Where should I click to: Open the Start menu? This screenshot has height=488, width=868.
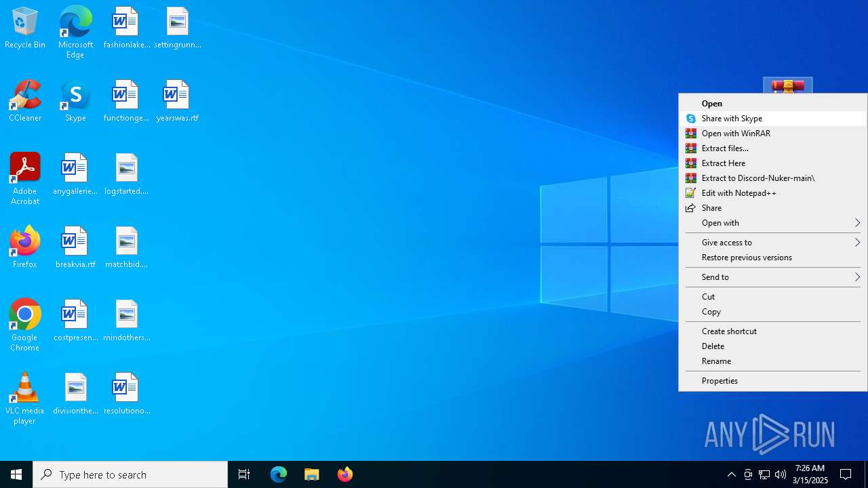pyautogui.click(x=16, y=474)
